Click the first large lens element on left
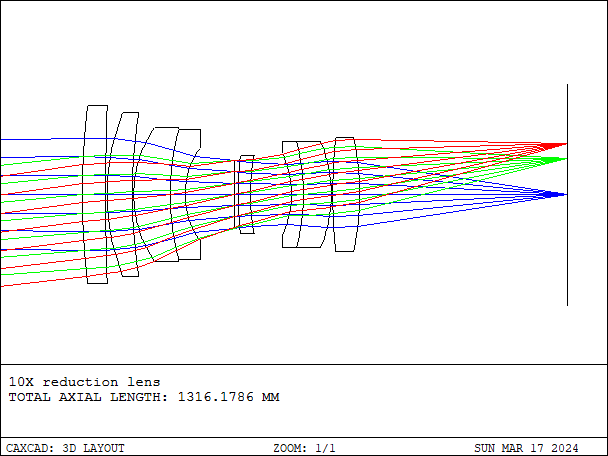Image resolution: width=608 pixels, height=456 pixels. (95, 194)
